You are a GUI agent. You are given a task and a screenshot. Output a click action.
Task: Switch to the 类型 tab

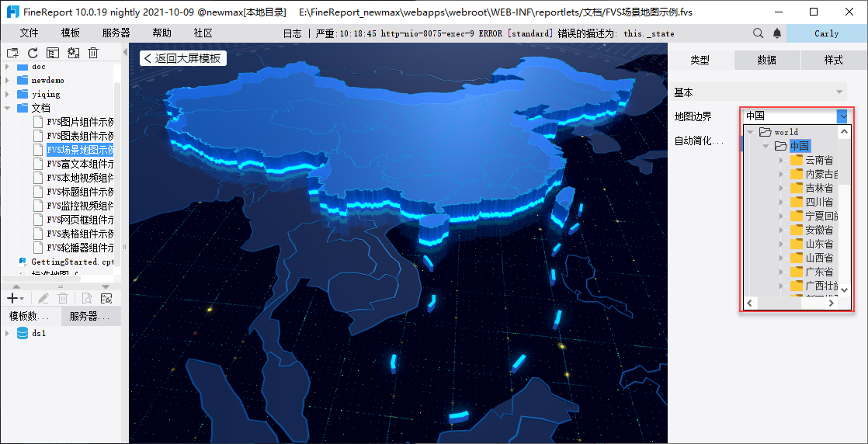tap(701, 61)
